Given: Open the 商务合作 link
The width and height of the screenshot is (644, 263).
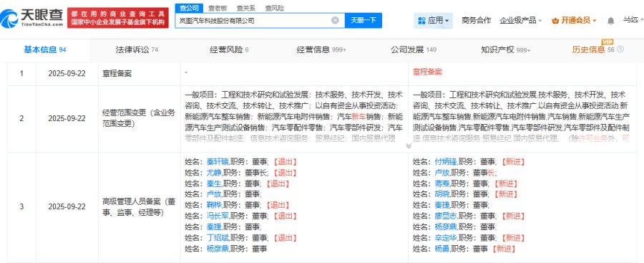Looking at the screenshot, I should (476, 20).
